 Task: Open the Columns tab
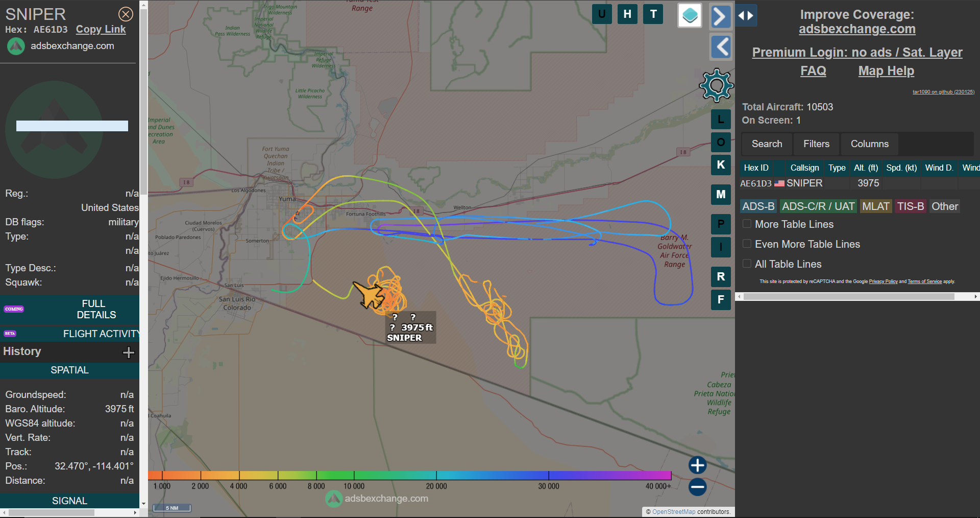point(870,144)
